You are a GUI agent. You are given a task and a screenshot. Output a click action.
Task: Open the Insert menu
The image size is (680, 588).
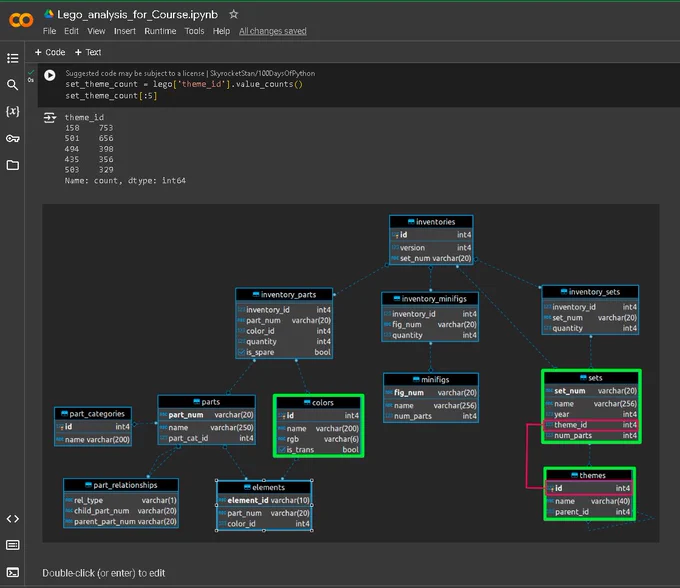[125, 31]
